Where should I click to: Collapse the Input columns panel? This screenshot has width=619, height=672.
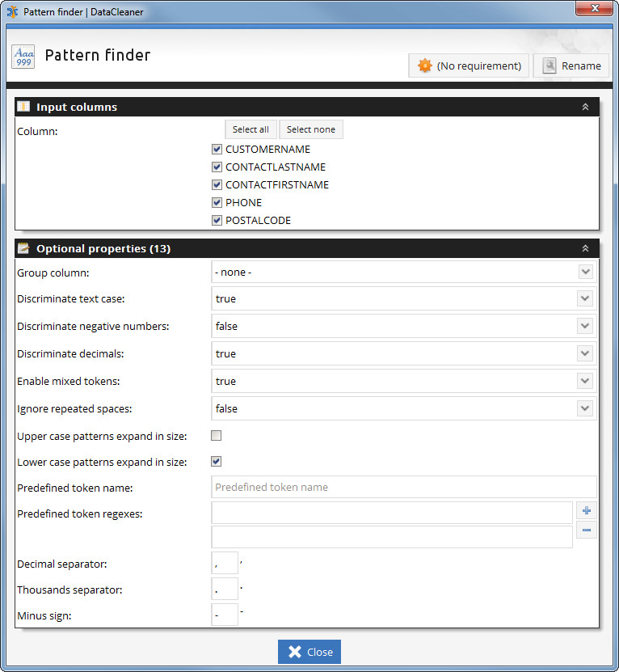(585, 107)
